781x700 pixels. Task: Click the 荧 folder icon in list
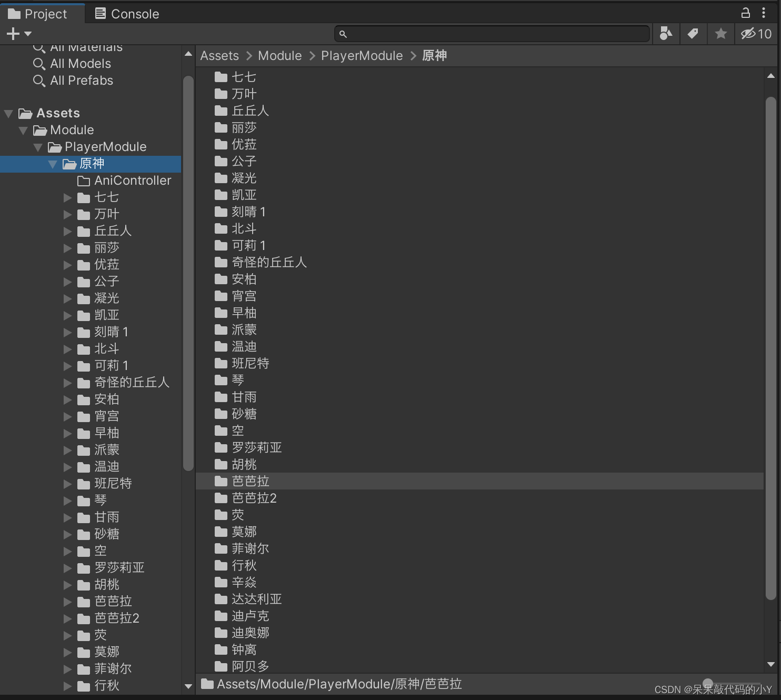pyautogui.click(x=221, y=515)
